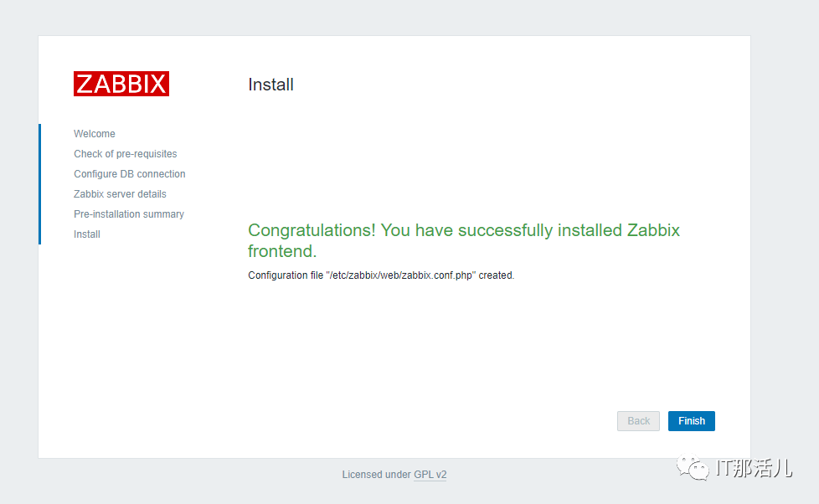Click the IT那活儿 watermark text

tap(755, 467)
